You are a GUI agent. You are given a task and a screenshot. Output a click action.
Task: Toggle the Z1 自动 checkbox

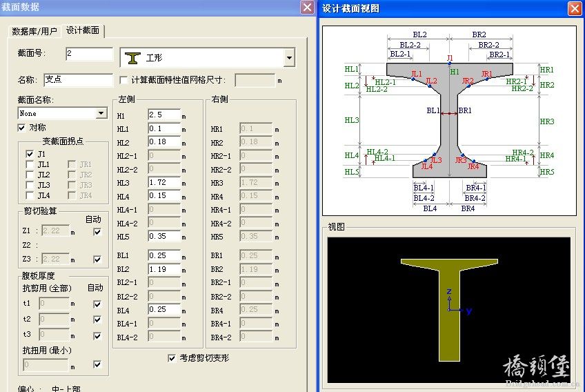[97, 232]
